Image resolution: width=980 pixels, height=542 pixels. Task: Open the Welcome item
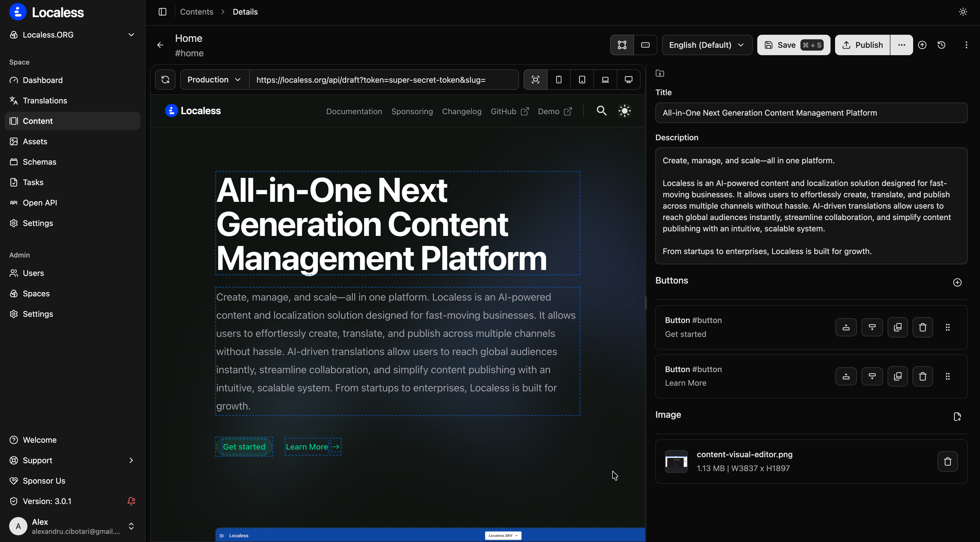(72, 440)
